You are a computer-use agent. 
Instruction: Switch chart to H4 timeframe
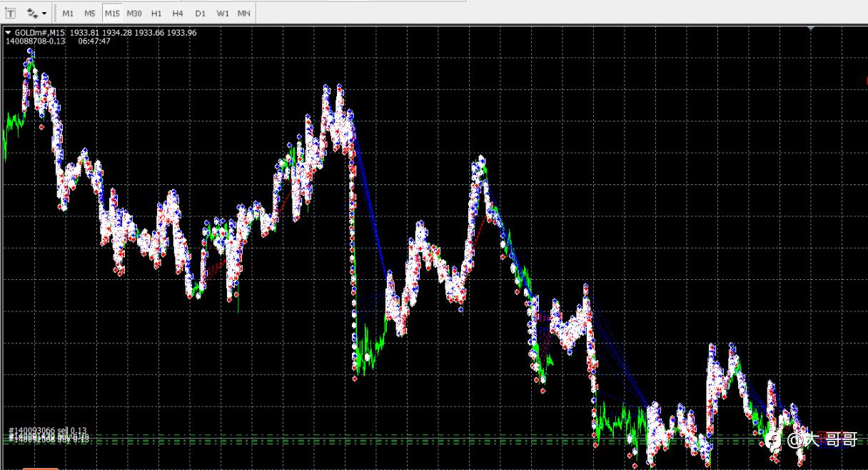tap(178, 13)
